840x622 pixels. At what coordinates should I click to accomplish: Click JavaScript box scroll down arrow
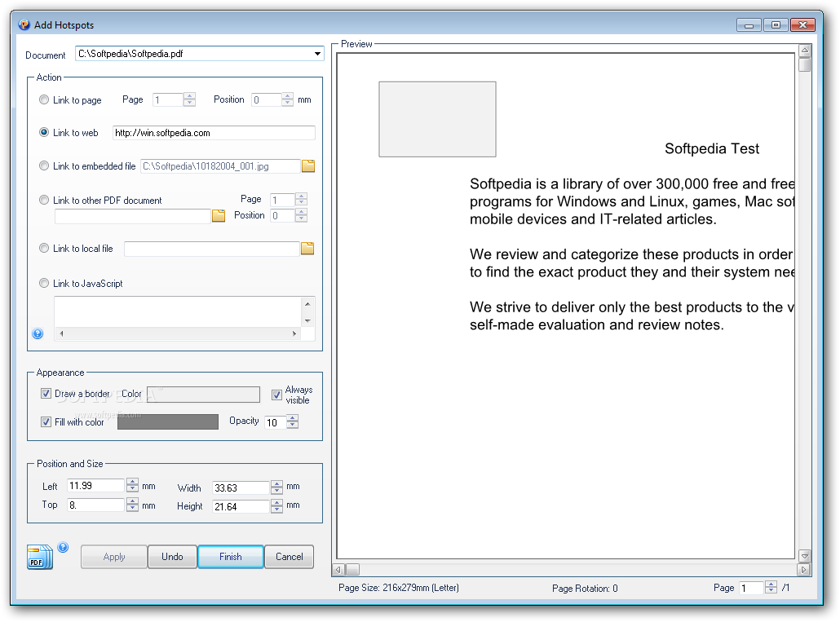click(307, 320)
